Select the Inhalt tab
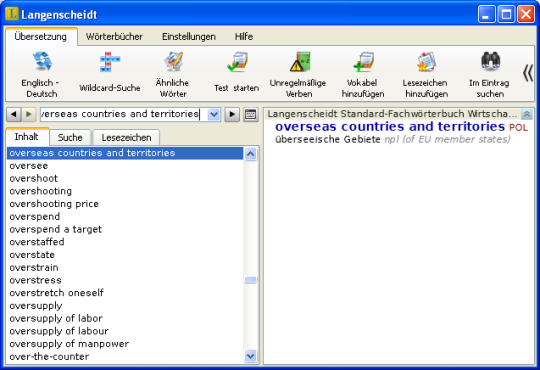The height and width of the screenshot is (370, 540). pos(27,137)
